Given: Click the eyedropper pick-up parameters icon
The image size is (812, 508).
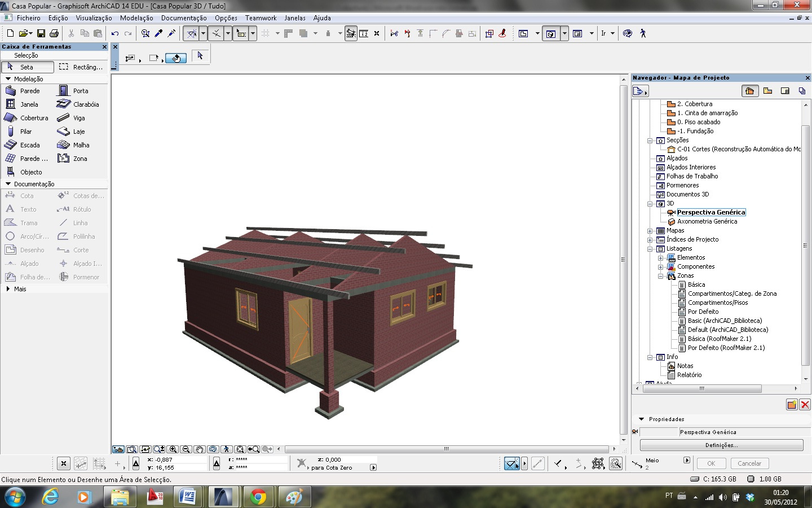Looking at the screenshot, I should click(159, 33).
